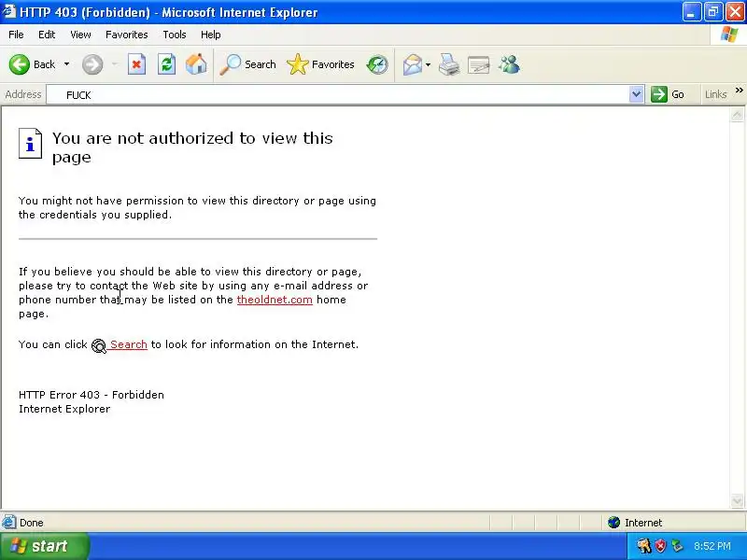Open the Edit menu
Screen dimensions: 747x560
pyautogui.click(x=47, y=35)
